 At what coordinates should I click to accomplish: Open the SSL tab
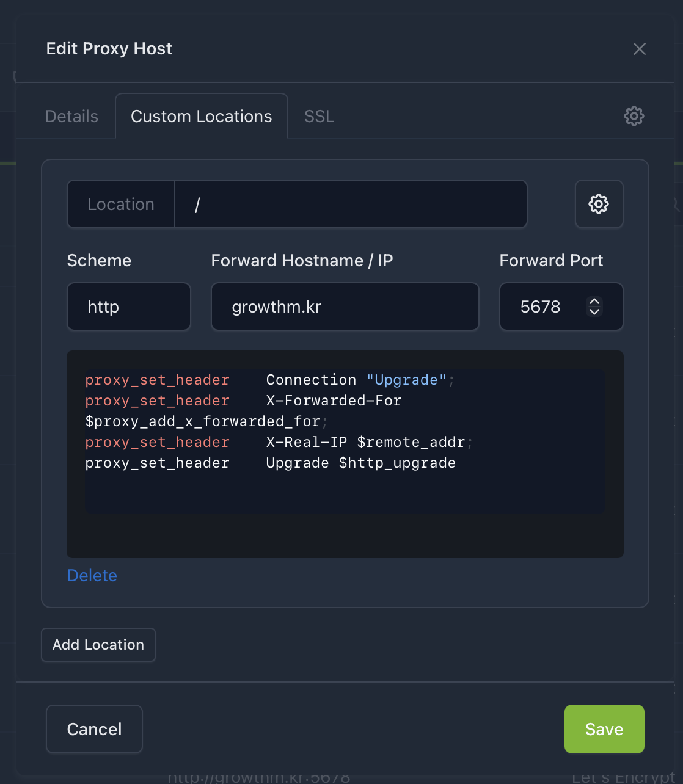pyautogui.click(x=319, y=116)
